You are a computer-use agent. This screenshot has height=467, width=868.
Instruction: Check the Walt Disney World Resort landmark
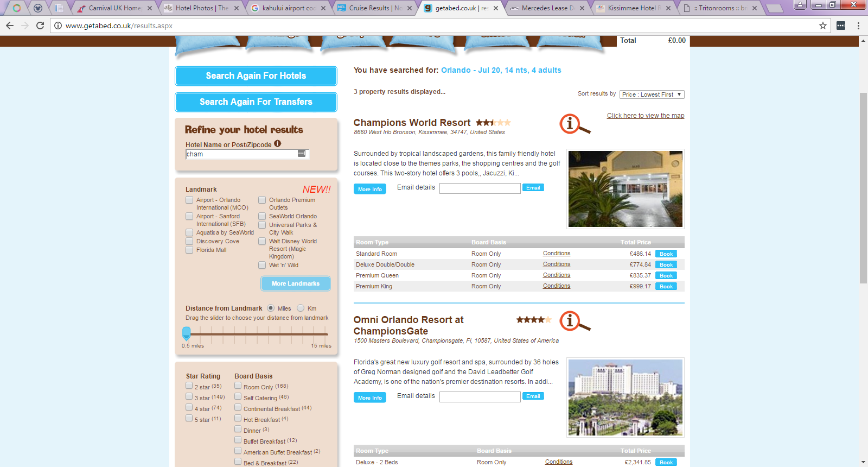coord(262,242)
